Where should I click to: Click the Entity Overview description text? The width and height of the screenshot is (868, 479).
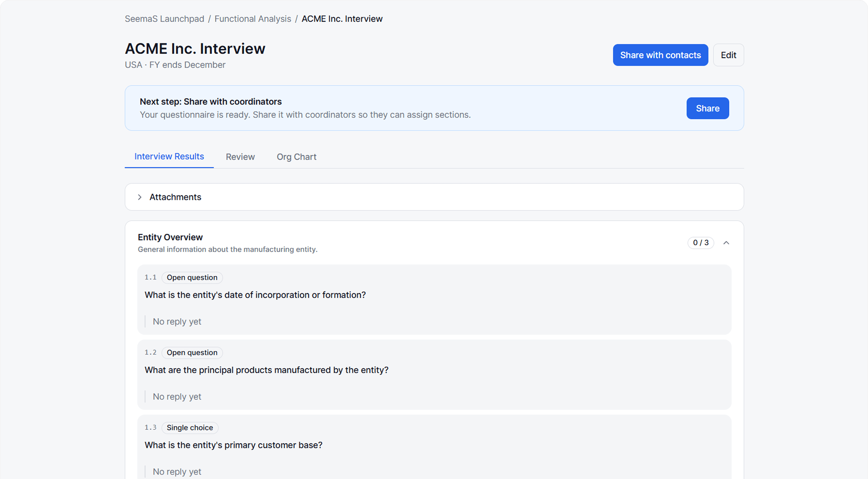pyautogui.click(x=228, y=249)
